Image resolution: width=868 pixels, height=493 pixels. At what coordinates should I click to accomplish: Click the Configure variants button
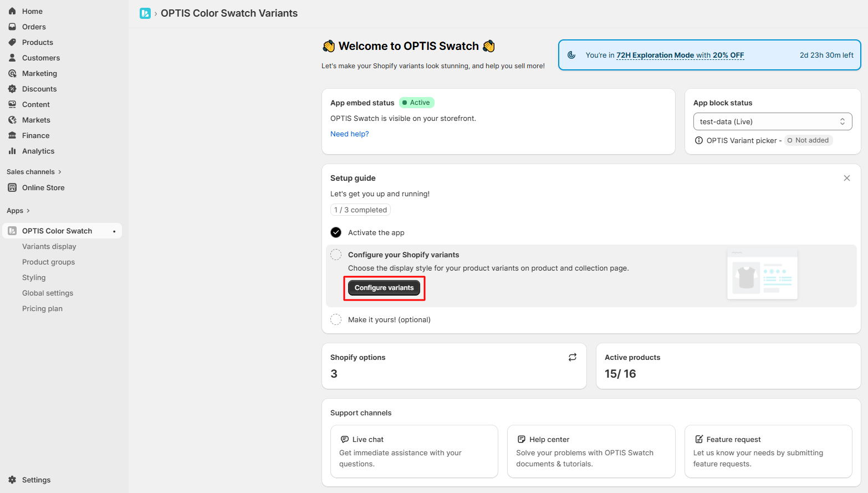pyautogui.click(x=384, y=288)
